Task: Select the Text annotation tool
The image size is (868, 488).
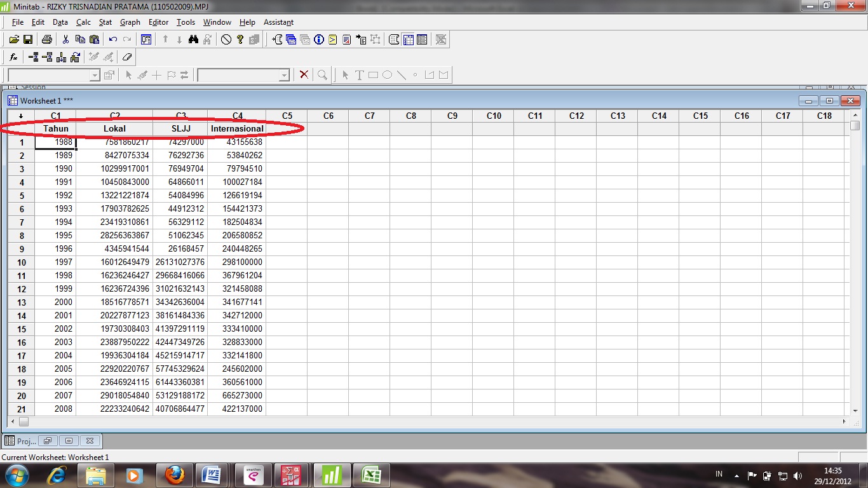Action: [361, 74]
